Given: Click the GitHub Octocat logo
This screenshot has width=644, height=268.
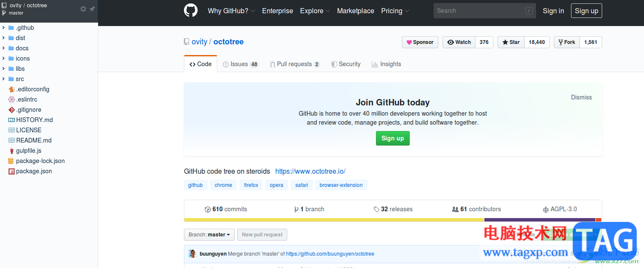Looking at the screenshot, I should coord(191,11).
